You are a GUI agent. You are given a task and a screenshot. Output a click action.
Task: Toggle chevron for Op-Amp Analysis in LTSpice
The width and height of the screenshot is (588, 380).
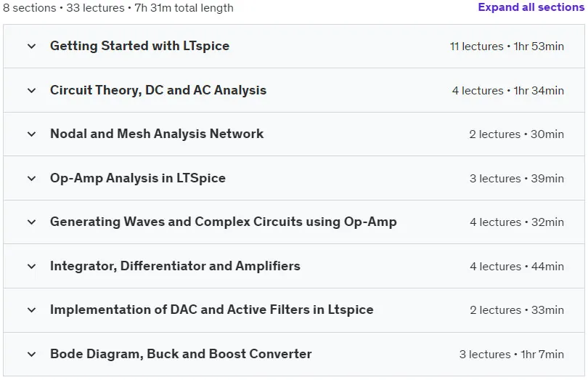32,178
